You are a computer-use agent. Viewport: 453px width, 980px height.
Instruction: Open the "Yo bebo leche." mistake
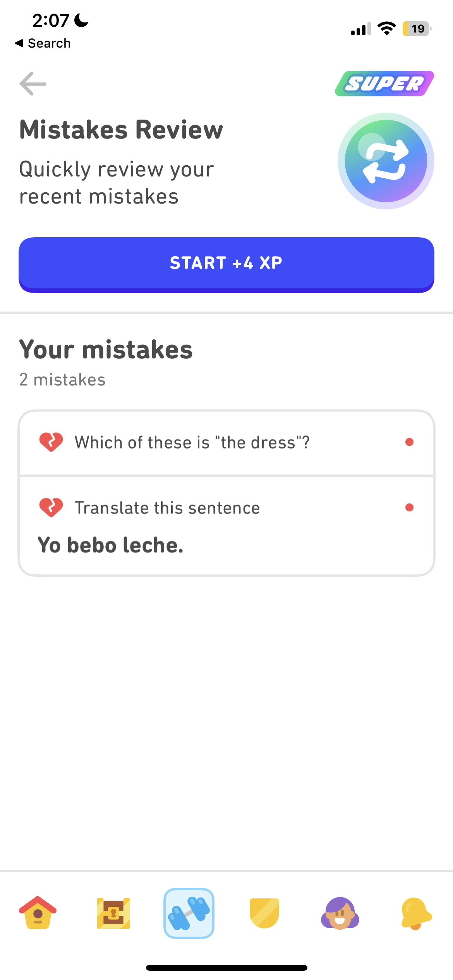(111, 545)
